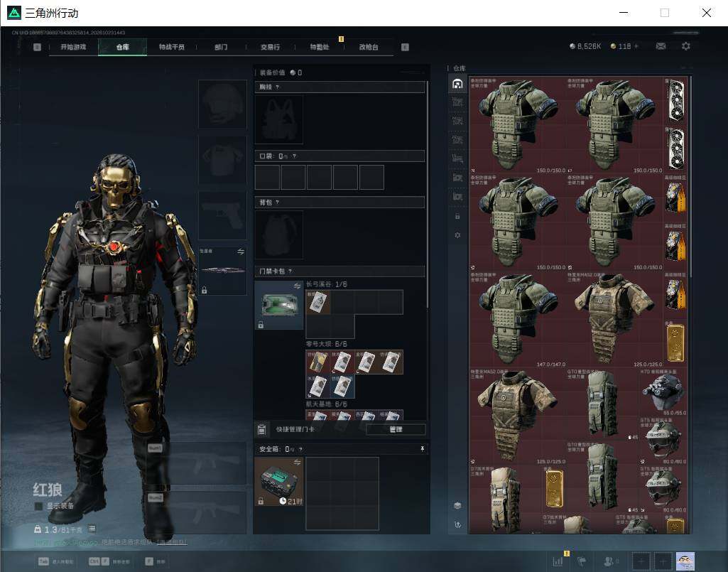Open game settings gear in top bar

point(686,46)
